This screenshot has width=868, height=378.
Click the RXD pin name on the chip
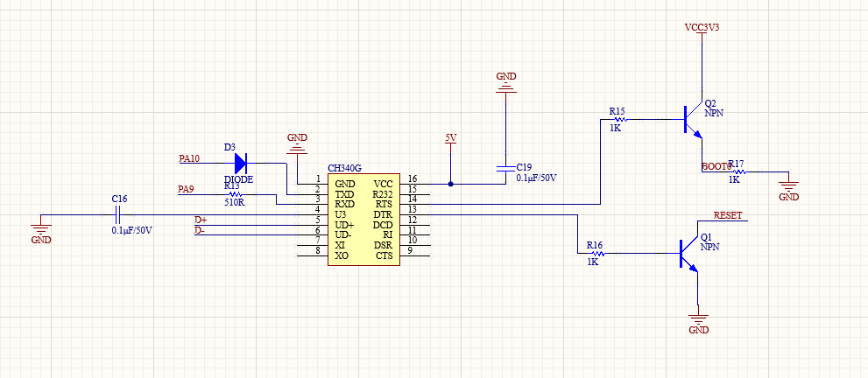345,205
